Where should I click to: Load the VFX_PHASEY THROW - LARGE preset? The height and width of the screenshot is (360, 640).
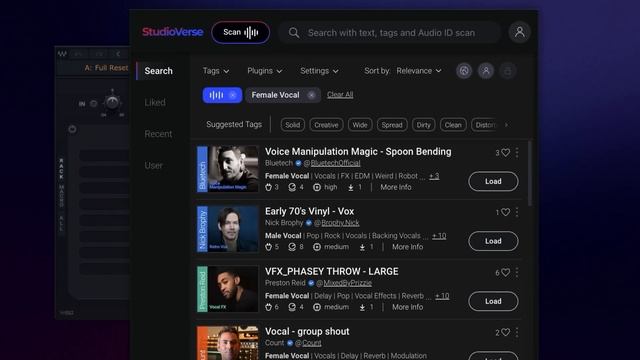(x=493, y=301)
